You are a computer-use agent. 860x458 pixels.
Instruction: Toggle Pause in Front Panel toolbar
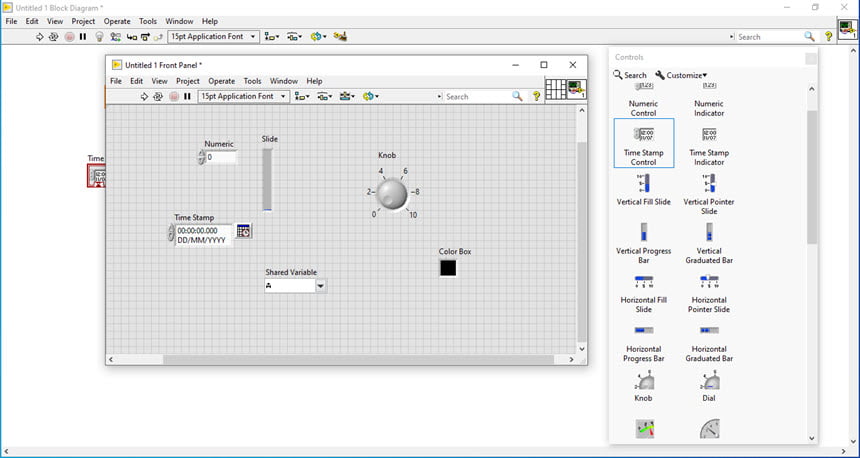point(188,97)
